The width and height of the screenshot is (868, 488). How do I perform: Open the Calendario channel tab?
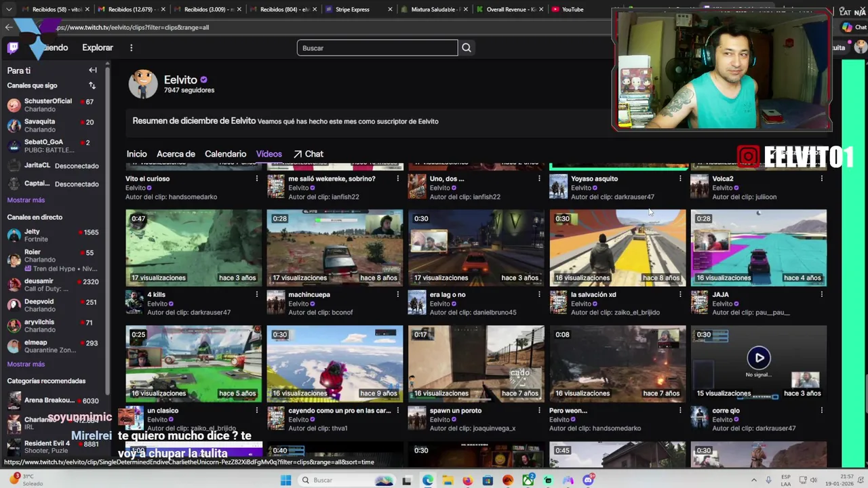coord(226,154)
